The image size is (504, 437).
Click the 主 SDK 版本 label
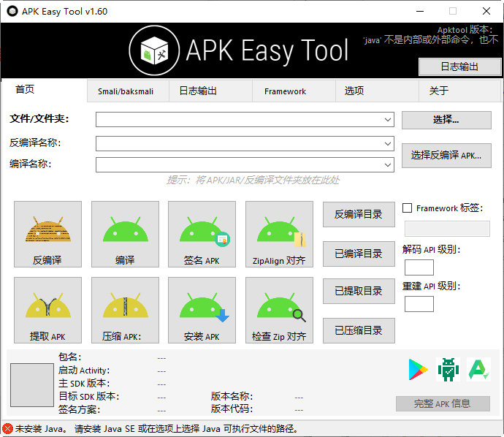pos(84,384)
